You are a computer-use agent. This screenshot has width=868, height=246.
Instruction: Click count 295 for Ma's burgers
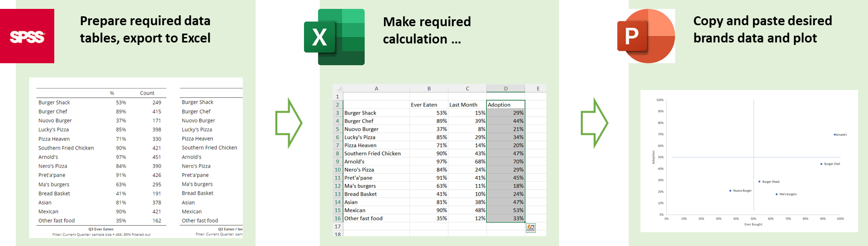pyautogui.click(x=157, y=185)
